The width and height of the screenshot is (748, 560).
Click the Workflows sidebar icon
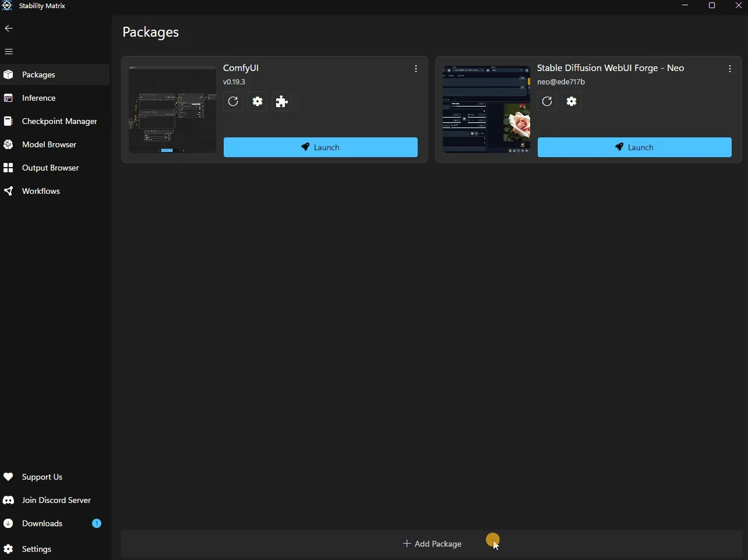[8, 192]
